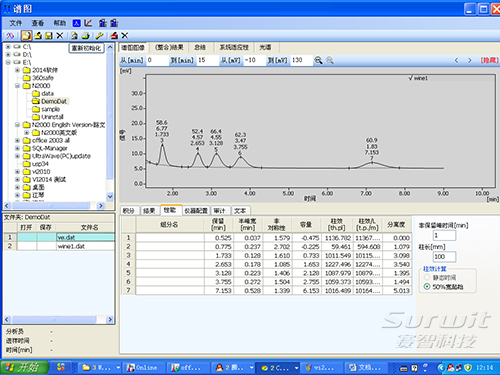This screenshot has height=375, width=500.
Task: Expand the office 2003 all folder
Action: 17,140
